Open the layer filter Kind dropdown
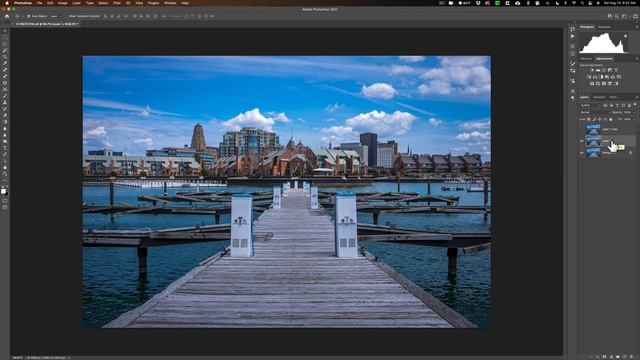Screen dimensions: 640x360 coord(590,105)
